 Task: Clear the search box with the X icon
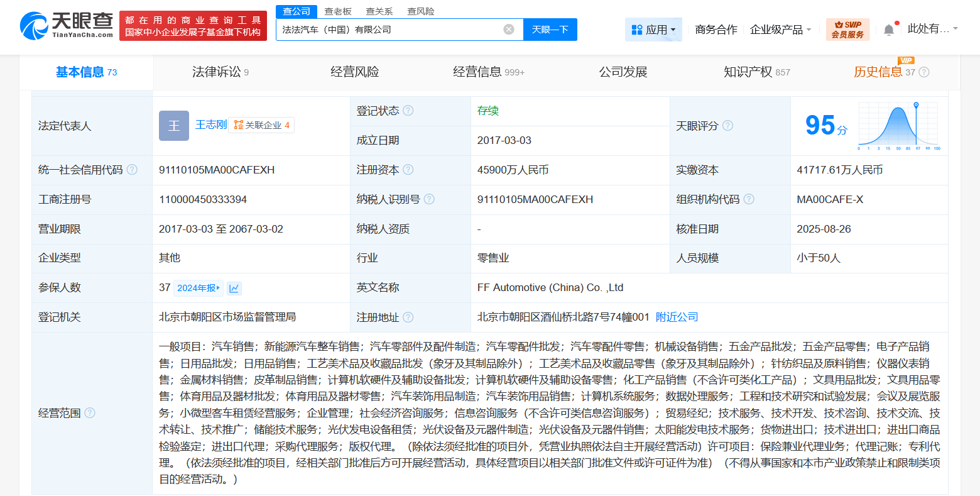pyautogui.click(x=508, y=29)
